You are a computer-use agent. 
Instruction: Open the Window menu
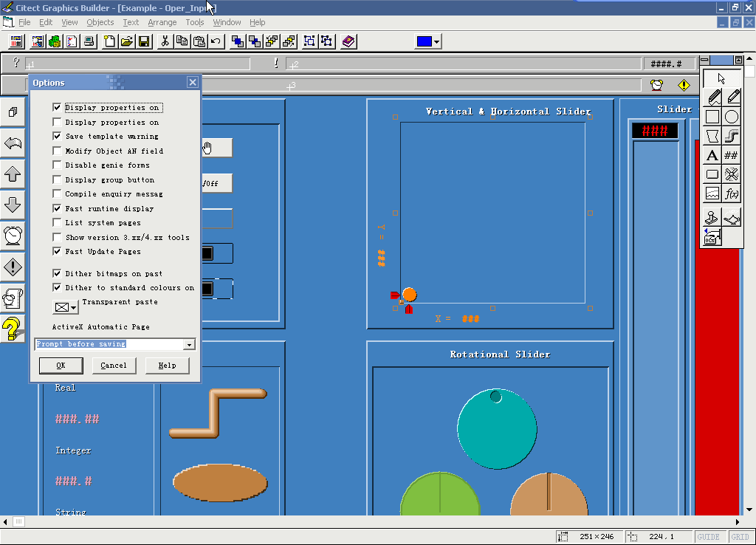coord(227,22)
